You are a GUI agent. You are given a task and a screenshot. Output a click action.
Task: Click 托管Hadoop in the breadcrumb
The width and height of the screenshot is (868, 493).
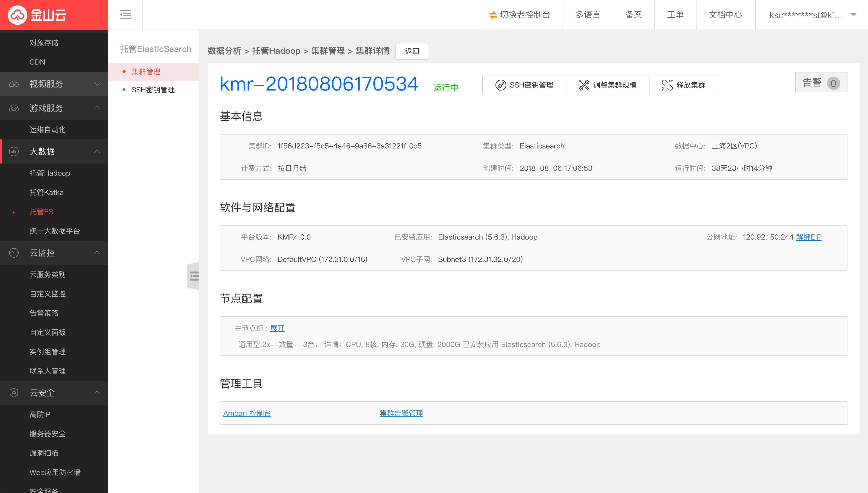click(276, 51)
